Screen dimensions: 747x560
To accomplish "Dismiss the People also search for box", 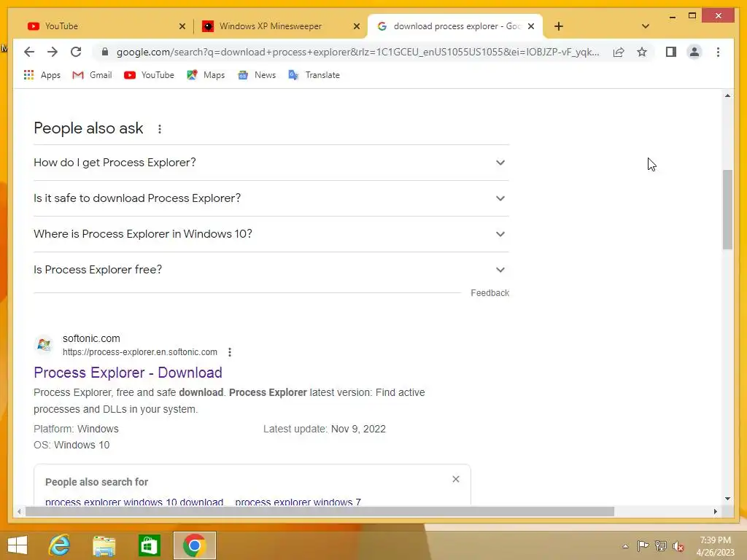I will [456, 479].
